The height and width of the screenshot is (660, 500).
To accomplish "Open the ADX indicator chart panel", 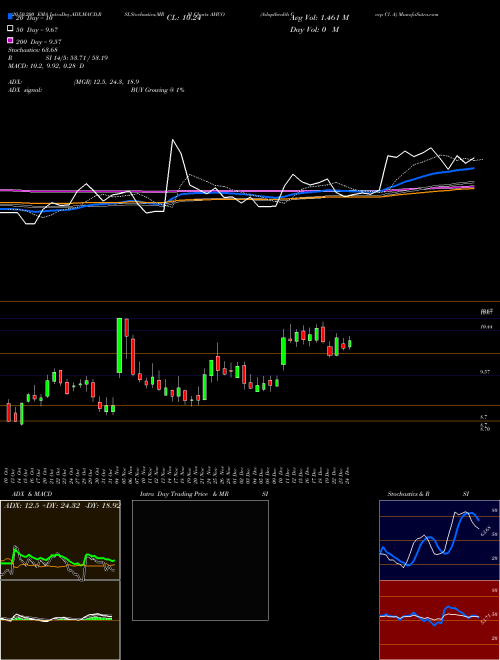I will pos(60,540).
